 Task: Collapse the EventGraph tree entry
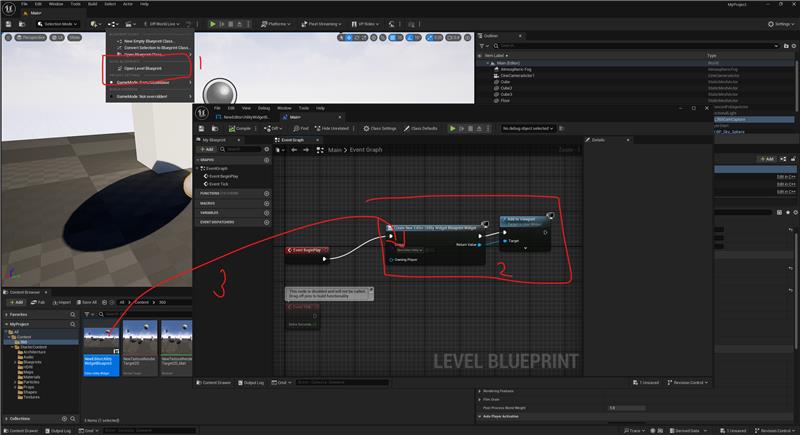(x=198, y=168)
